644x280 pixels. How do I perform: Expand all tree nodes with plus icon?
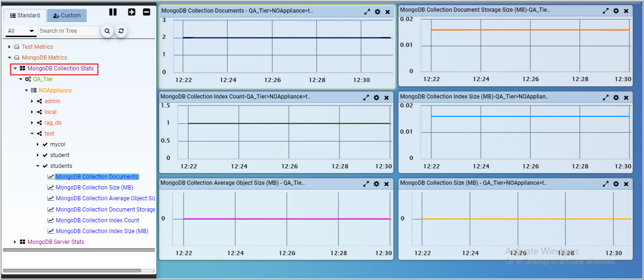(x=131, y=12)
